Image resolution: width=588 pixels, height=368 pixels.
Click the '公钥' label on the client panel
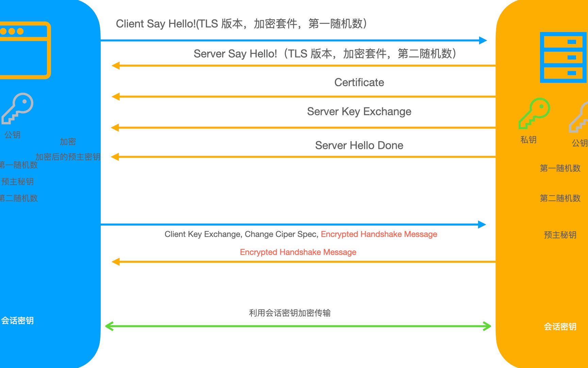point(13,135)
